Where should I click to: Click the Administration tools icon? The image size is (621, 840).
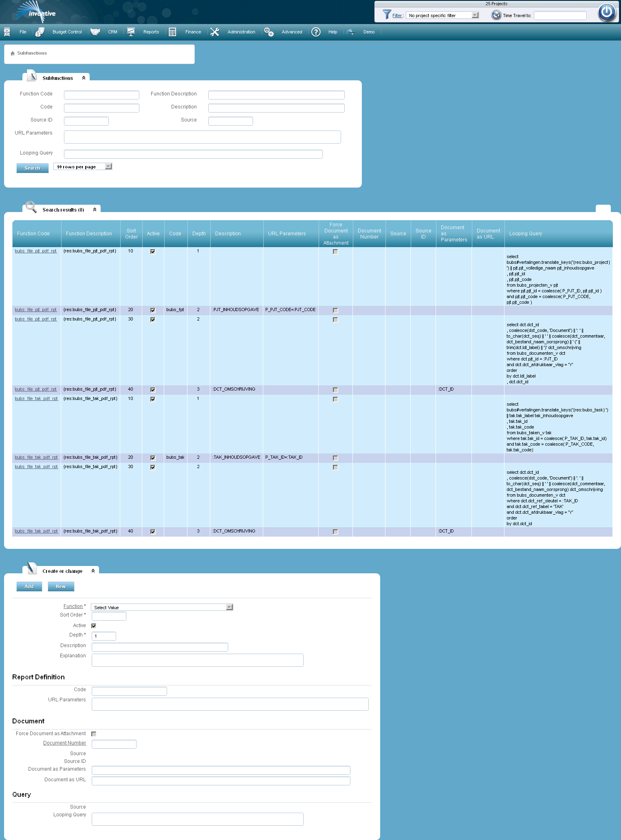[x=215, y=32]
